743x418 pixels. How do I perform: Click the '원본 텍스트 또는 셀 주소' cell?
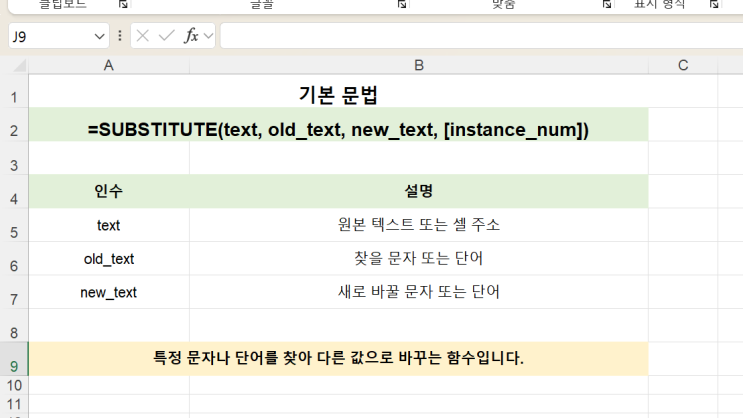419,225
